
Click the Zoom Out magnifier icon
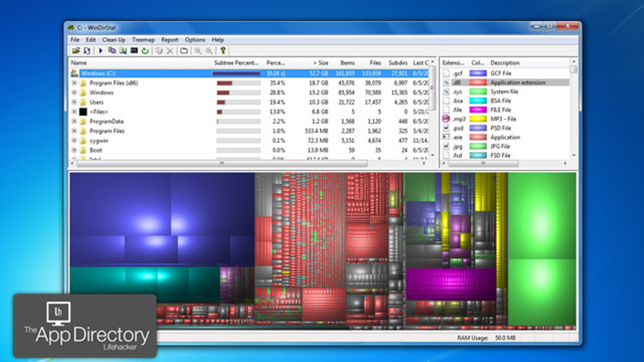point(209,51)
